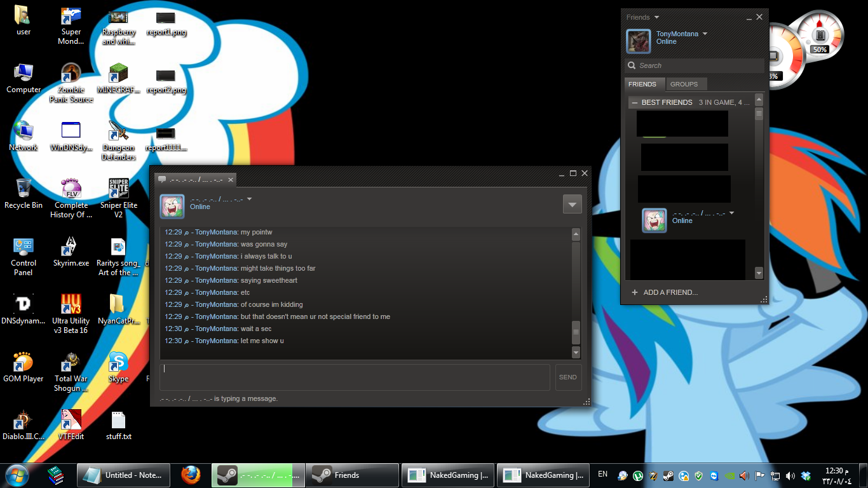The width and height of the screenshot is (868, 488).
Task: Open volume speaker tray icon
Action: [x=790, y=475]
